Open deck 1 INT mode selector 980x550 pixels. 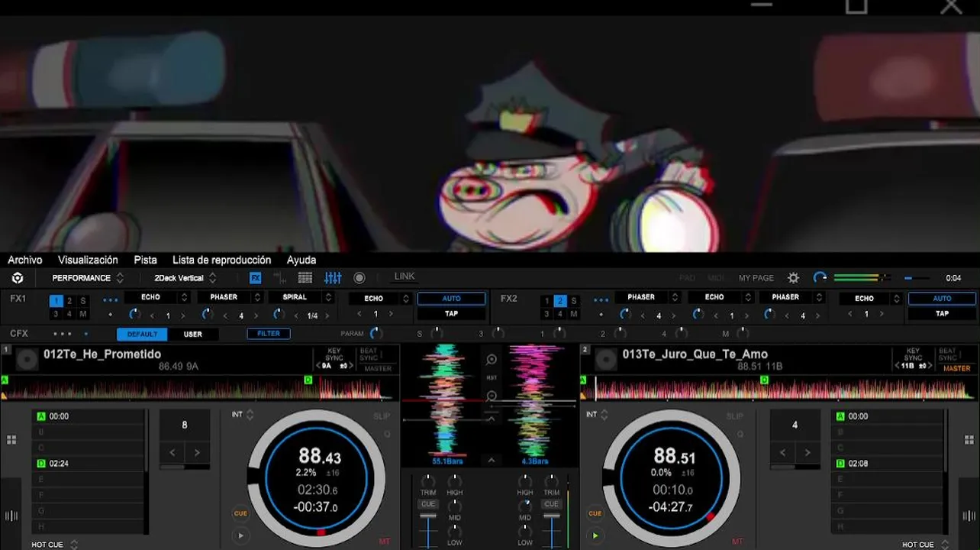[243, 415]
